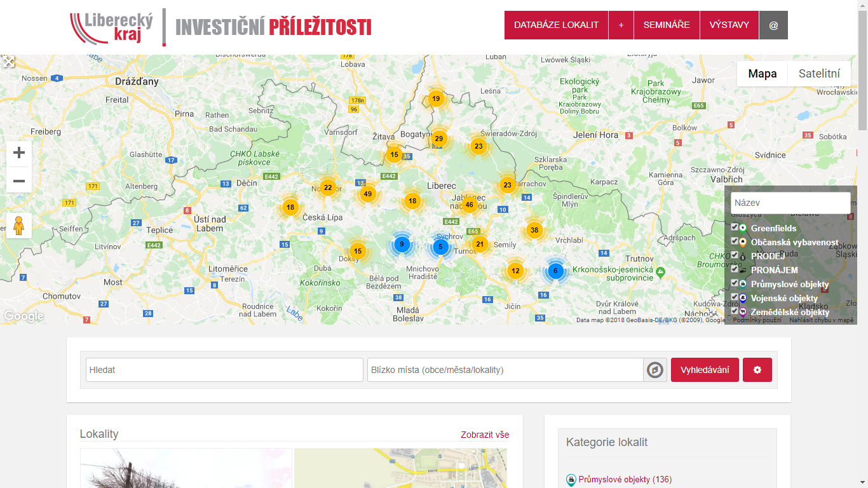
Task: Open the cluster marker showing 49
Action: (x=367, y=194)
